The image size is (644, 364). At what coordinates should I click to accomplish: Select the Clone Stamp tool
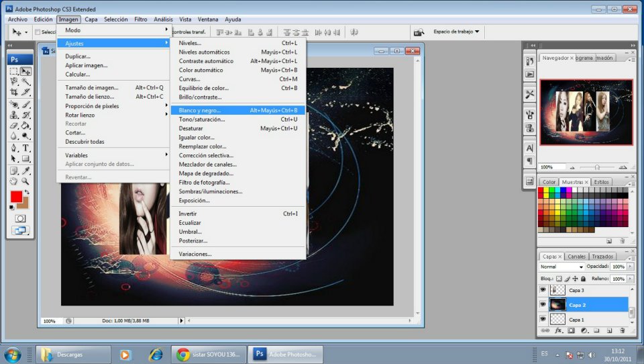[14, 115]
